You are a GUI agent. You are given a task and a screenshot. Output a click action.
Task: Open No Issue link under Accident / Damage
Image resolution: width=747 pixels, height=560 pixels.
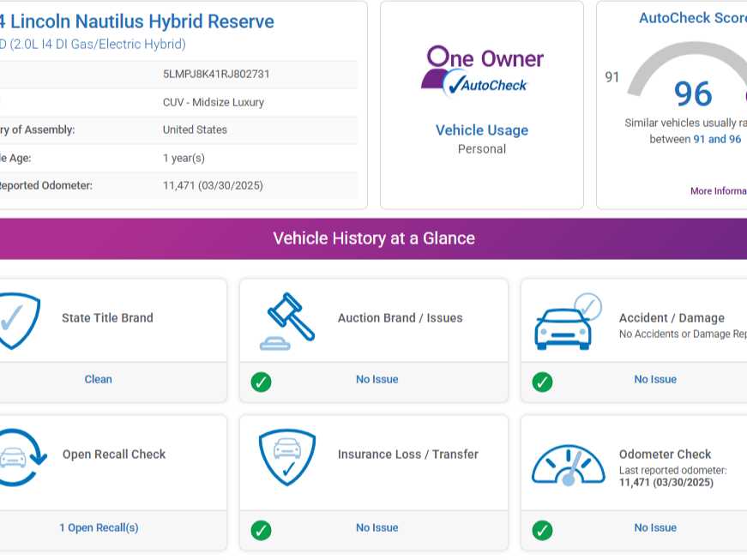click(x=655, y=380)
